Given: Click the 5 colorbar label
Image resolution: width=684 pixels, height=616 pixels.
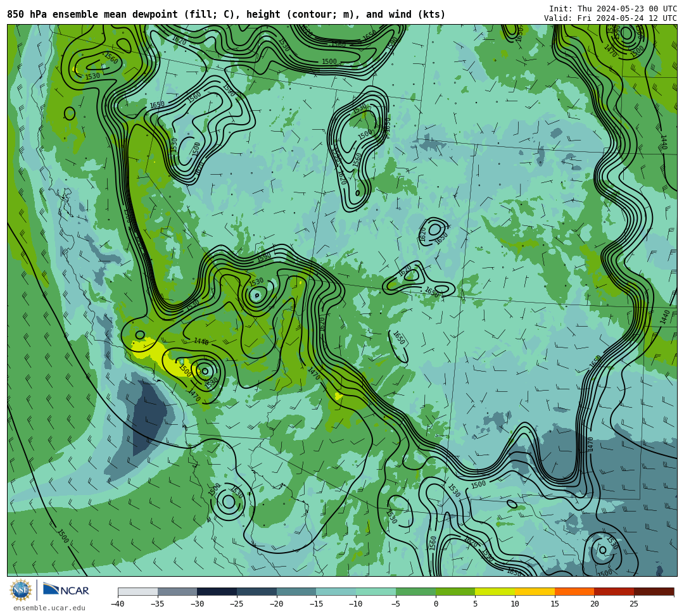Looking at the screenshot, I should (475, 604).
